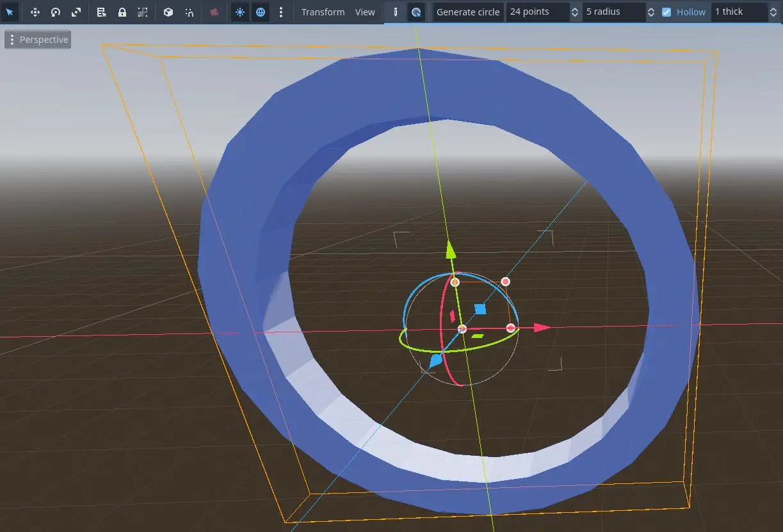
Task: Click the green plane handle on gizmo
Action: point(478,335)
